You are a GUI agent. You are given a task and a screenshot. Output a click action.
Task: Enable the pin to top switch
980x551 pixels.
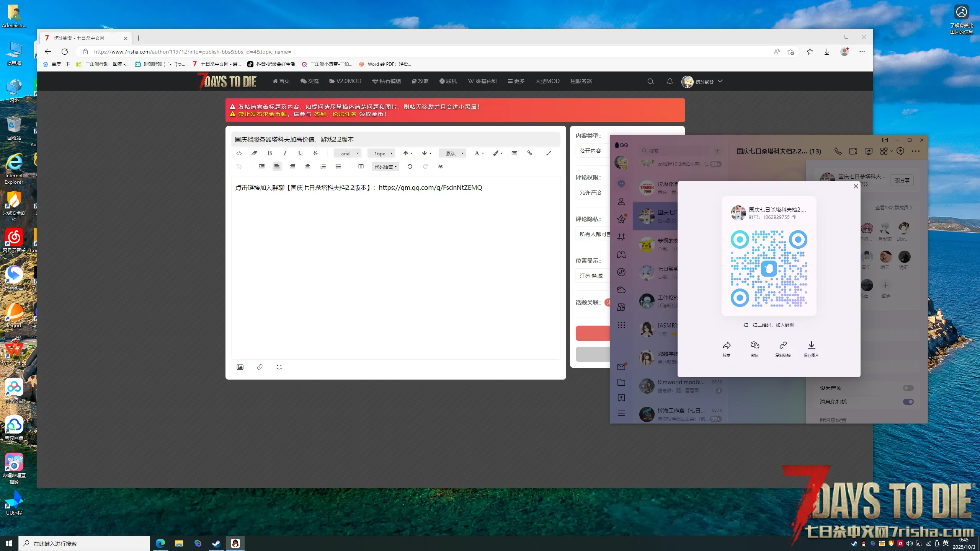pyautogui.click(x=908, y=388)
